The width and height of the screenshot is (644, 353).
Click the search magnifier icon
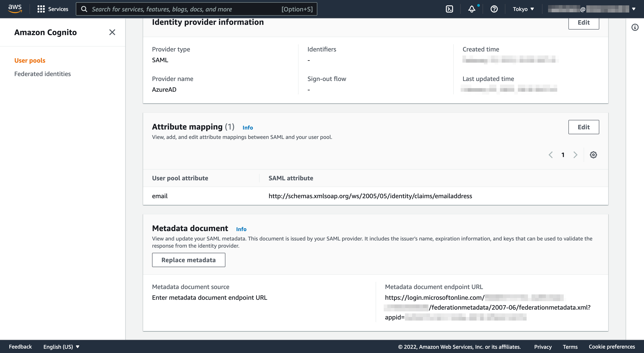pyautogui.click(x=84, y=9)
